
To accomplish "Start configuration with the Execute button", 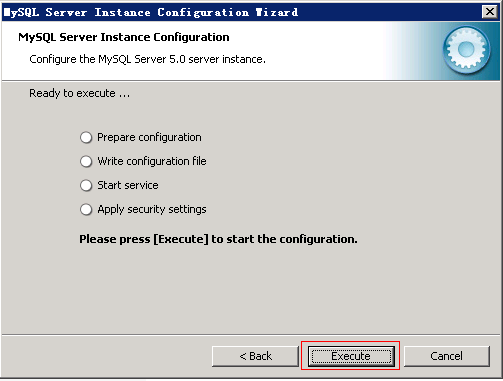I will coord(351,356).
